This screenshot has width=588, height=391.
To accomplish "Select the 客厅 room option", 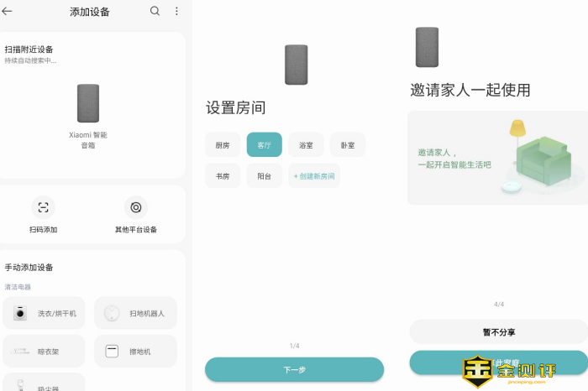I will [x=264, y=145].
